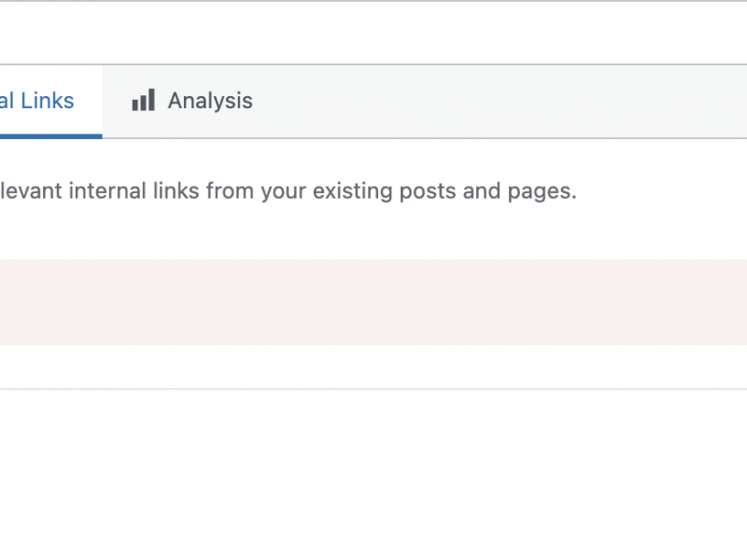Viewport: 747px width, 560px height.
Task: Click the empty content area below the banner
Action: (373, 467)
